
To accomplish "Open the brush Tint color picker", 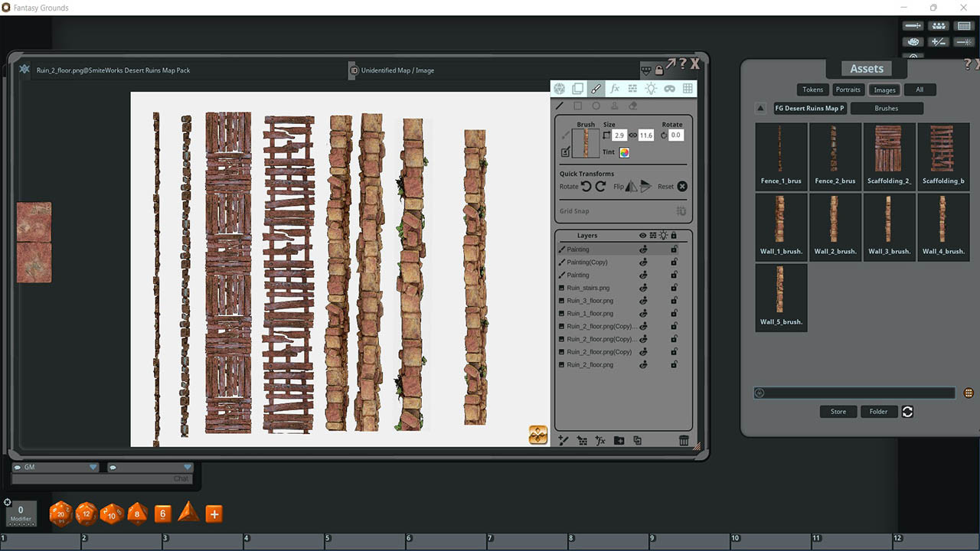I will pos(623,152).
